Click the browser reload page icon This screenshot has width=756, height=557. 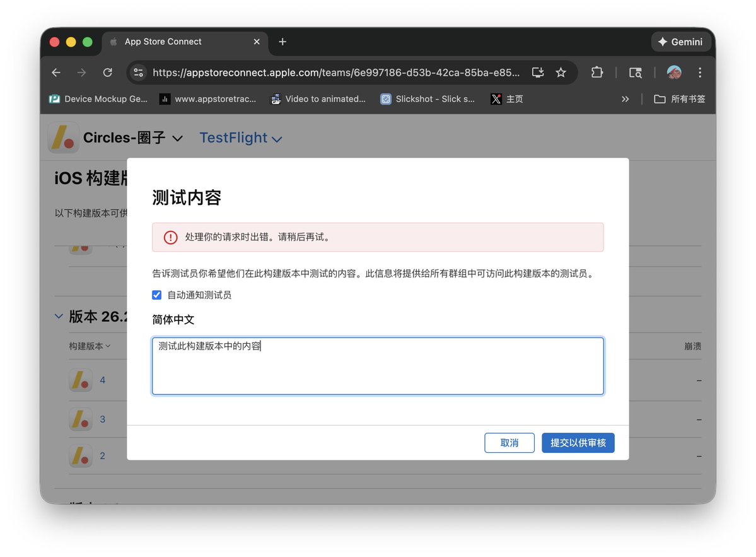tap(108, 73)
